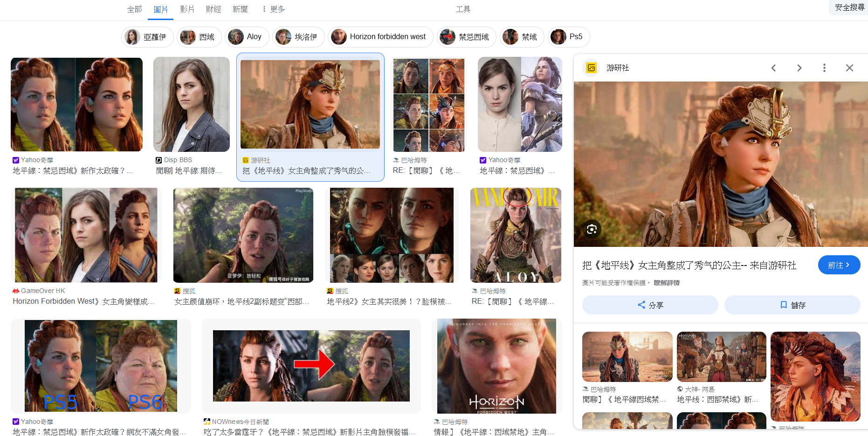868x436 pixels.
Task: Open caption 情報】《地平線：西域禁地》主角
Action: coord(494,432)
